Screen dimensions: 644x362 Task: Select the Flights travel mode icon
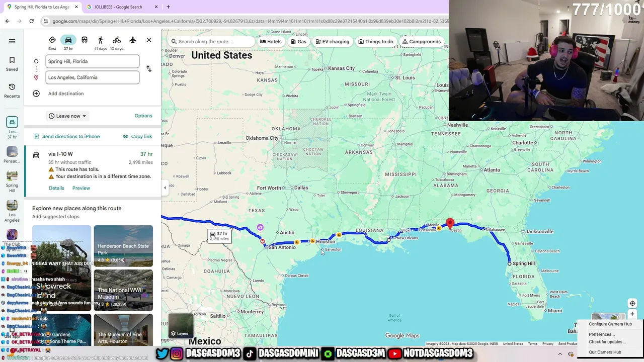[x=133, y=40]
